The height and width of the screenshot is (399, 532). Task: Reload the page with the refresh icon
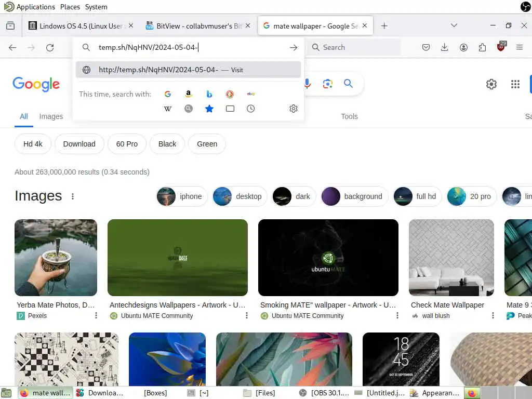[50, 47]
